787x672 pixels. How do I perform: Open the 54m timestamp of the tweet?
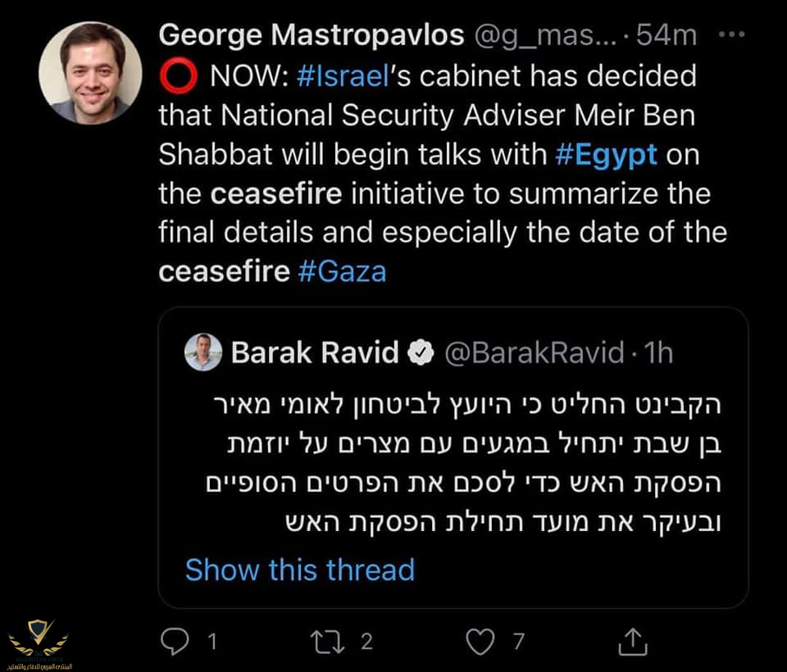tap(666, 35)
